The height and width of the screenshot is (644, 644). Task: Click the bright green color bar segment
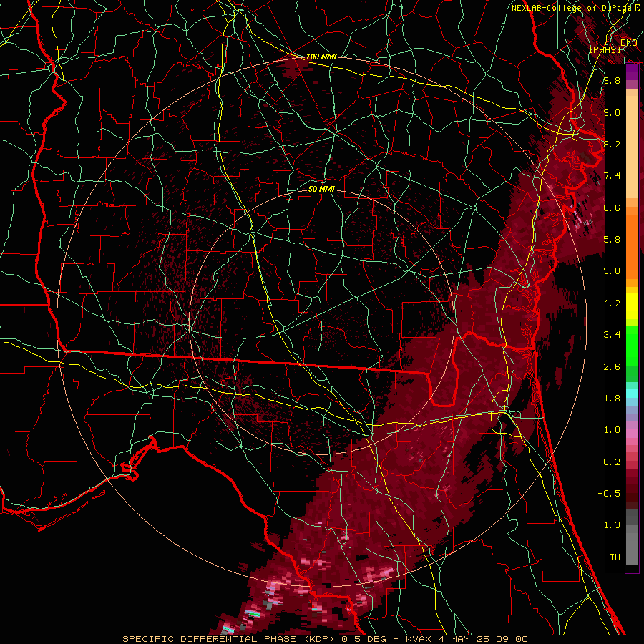(x=632, y=346)
